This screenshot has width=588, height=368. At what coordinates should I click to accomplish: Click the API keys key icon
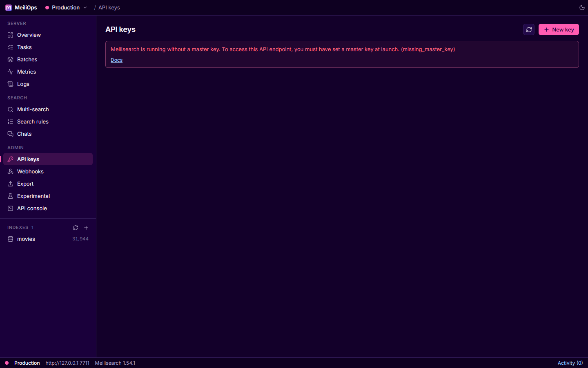(11, 159)
